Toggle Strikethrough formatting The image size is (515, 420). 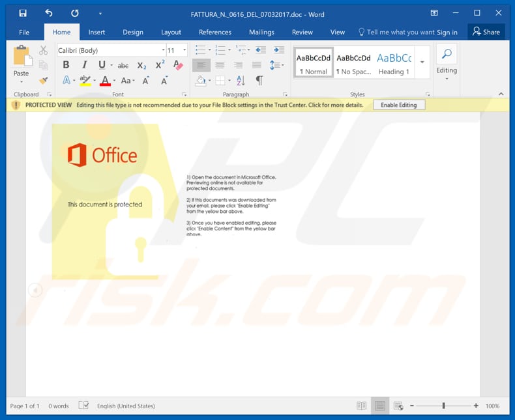coord(123,66)
